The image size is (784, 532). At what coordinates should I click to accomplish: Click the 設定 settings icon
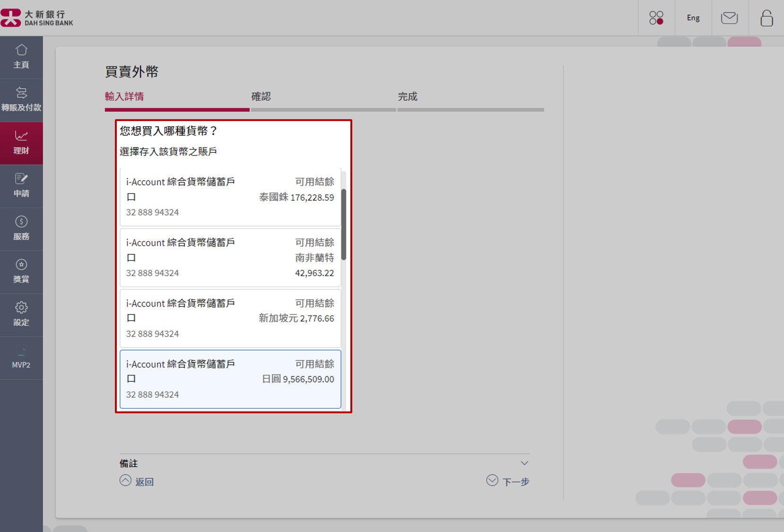(x=21, y=314)
